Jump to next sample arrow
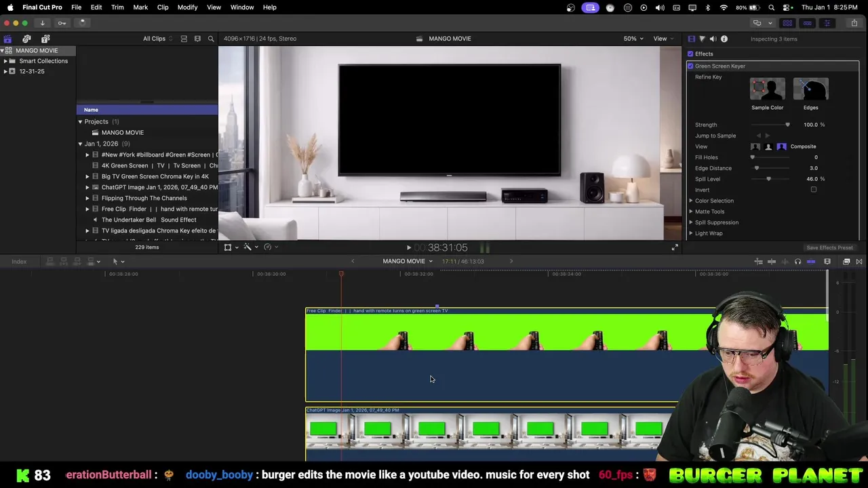 (768, 136)
